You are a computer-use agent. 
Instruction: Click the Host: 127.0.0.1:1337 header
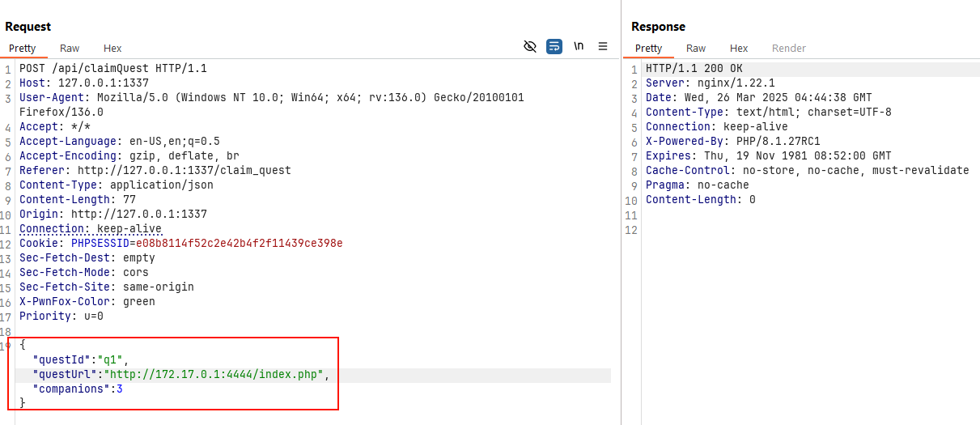(x=84, y=83)
